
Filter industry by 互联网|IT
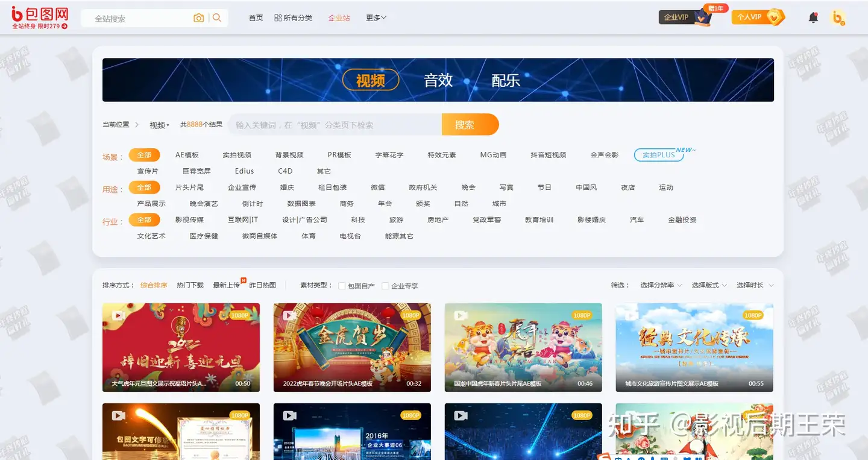pos(243,220)
